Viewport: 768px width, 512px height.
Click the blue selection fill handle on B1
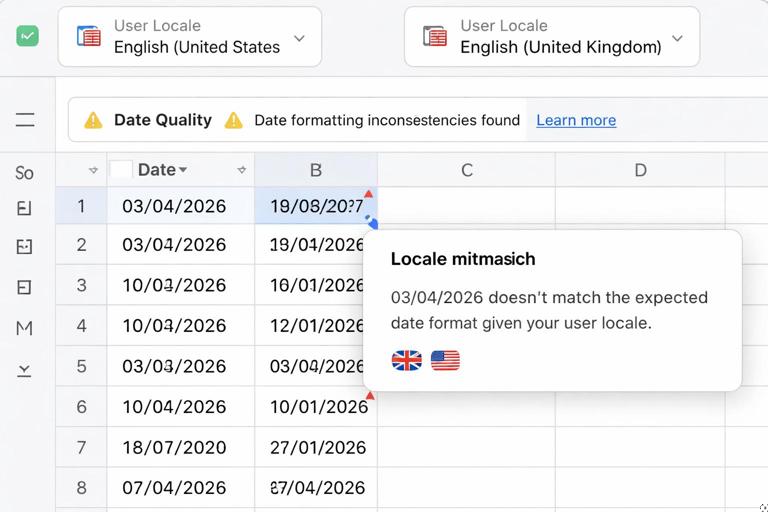(x=373, y=224)
